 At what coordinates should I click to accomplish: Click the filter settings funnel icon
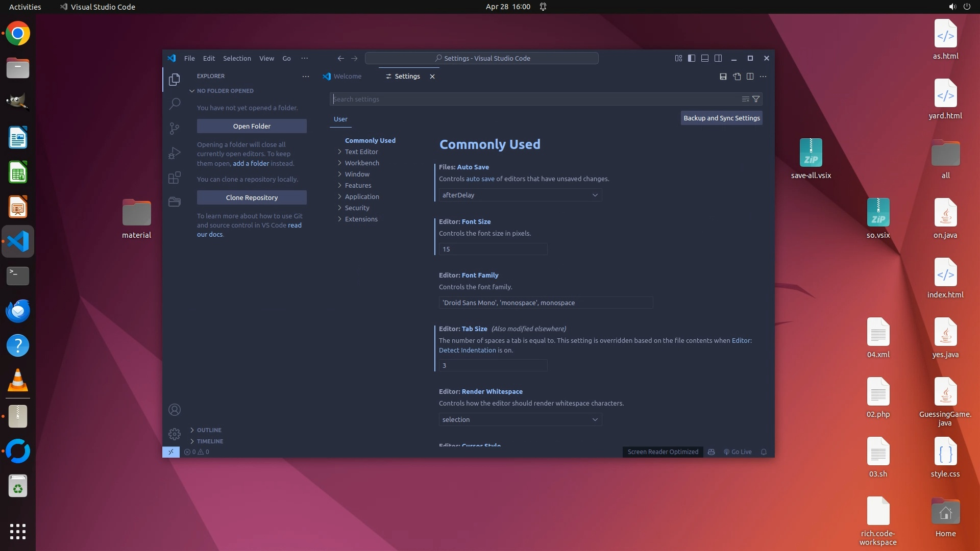756,99
